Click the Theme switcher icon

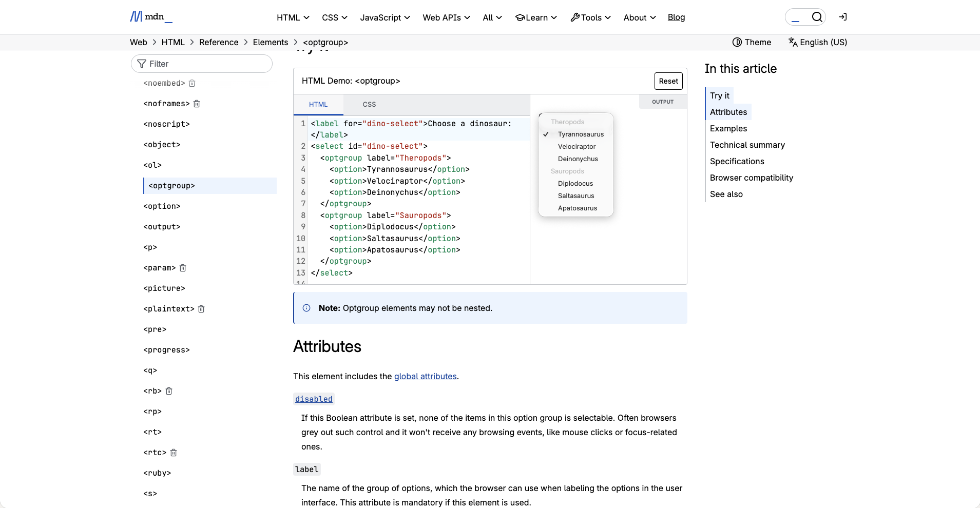737,42
